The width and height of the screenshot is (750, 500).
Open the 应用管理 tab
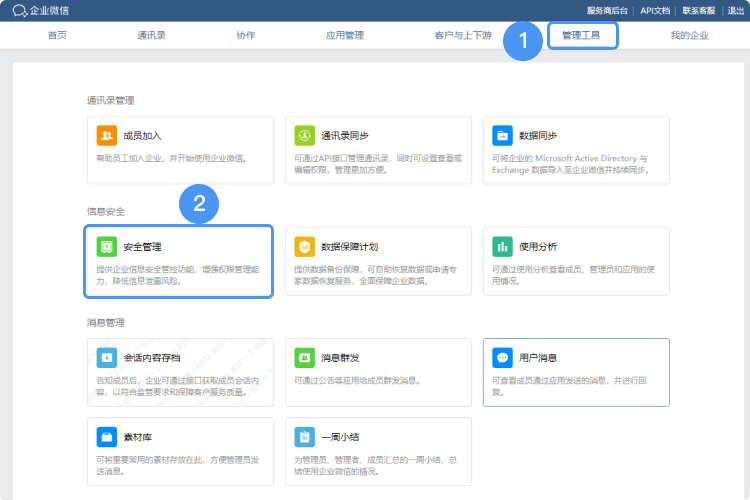pyautogui.click(x=345, y=35)
